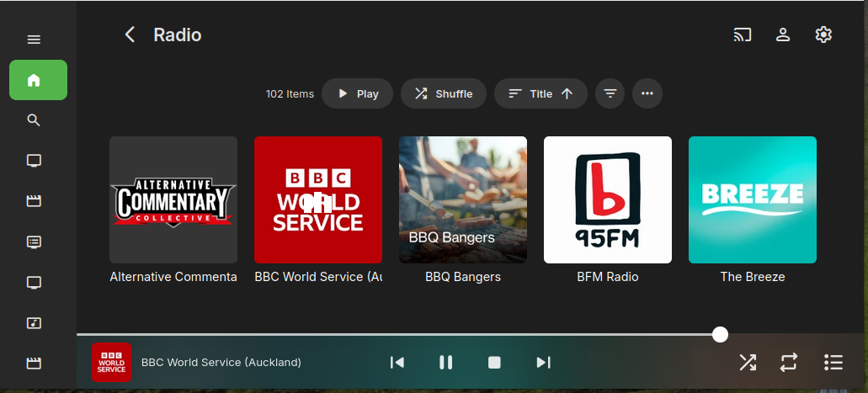
Task: Toggle shuffle in the player bar
Action: point(748,363)
